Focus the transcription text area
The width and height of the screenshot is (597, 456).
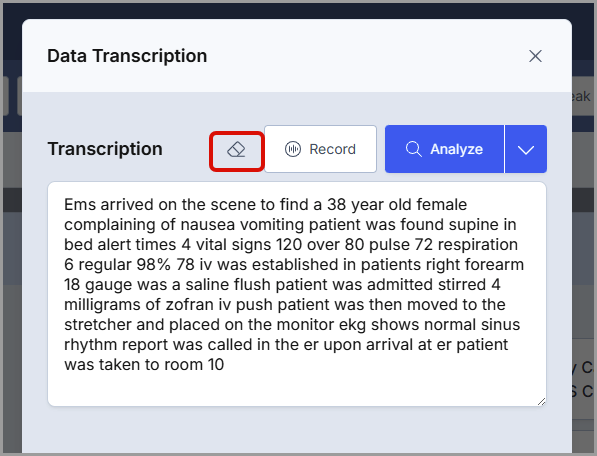(x=297, y=294)
